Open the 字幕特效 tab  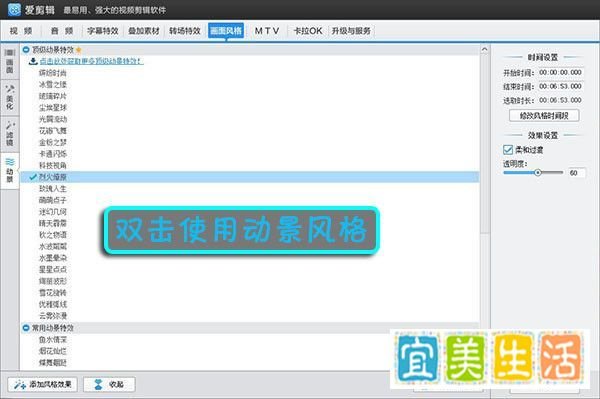(x=103, y=31)
